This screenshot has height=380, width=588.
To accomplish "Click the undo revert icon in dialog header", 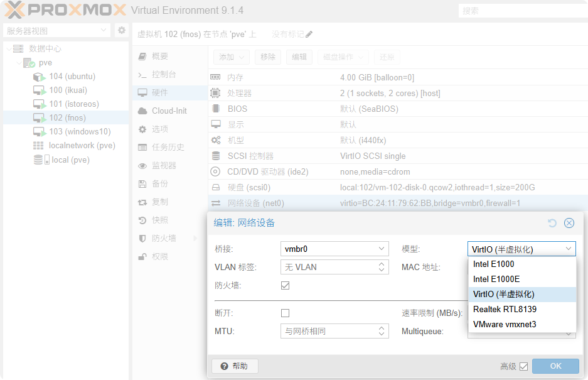I will click(x=552, y=223).
